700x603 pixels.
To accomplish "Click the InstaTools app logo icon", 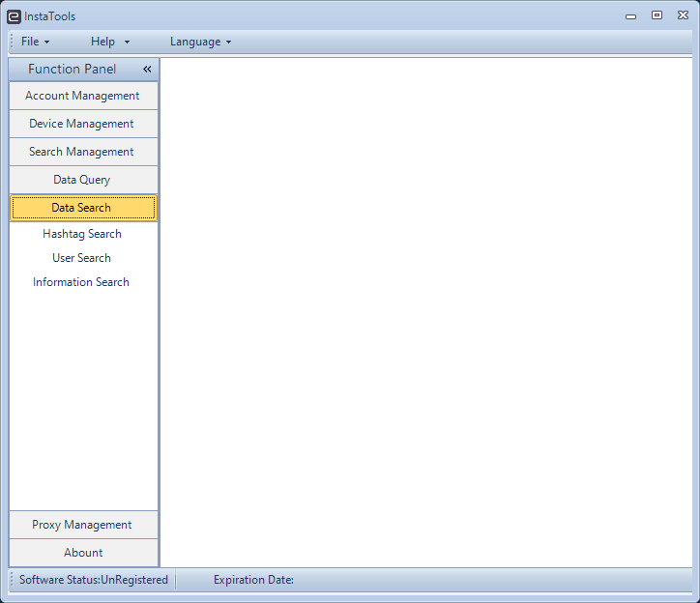I will (x=14, y=16).
